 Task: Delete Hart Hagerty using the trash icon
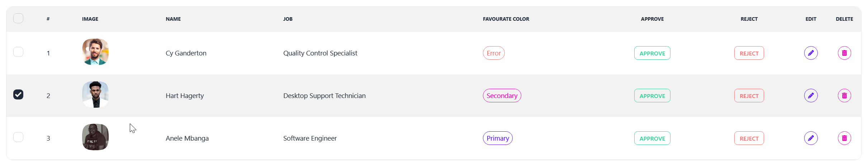coord(844,96)
